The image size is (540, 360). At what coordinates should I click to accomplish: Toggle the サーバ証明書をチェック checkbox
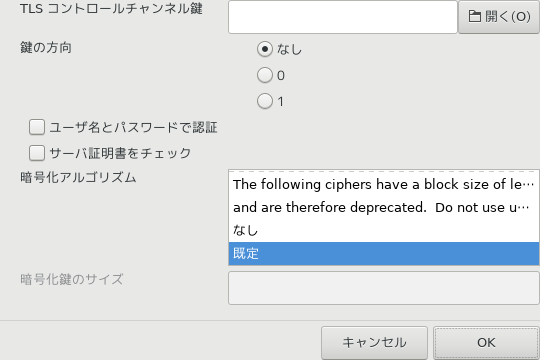[x=37, y=153]
